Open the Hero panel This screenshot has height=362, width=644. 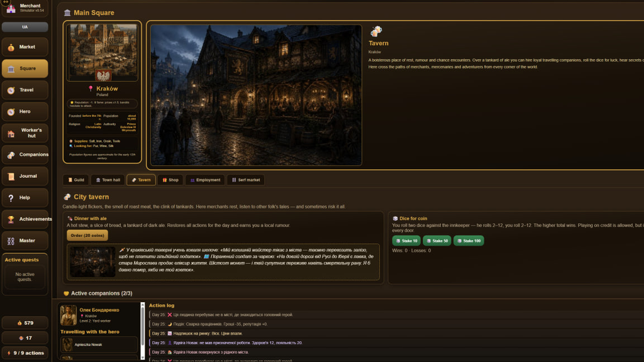[25, 111]
